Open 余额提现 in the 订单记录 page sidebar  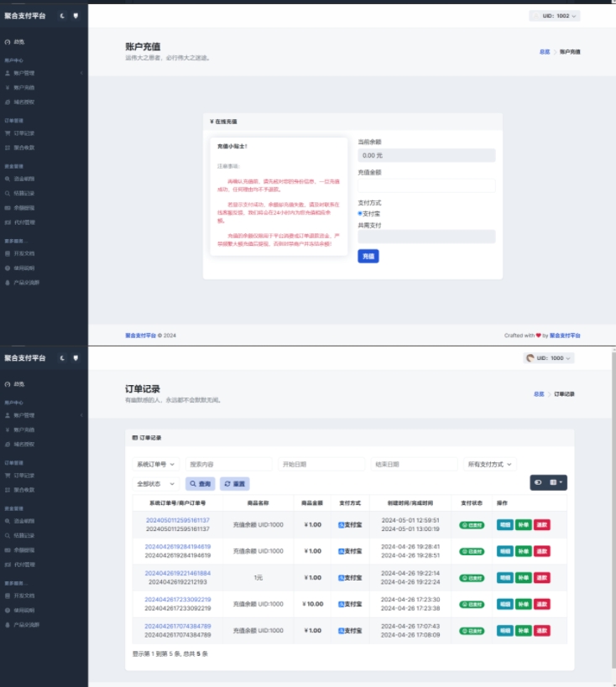[24, 550]
